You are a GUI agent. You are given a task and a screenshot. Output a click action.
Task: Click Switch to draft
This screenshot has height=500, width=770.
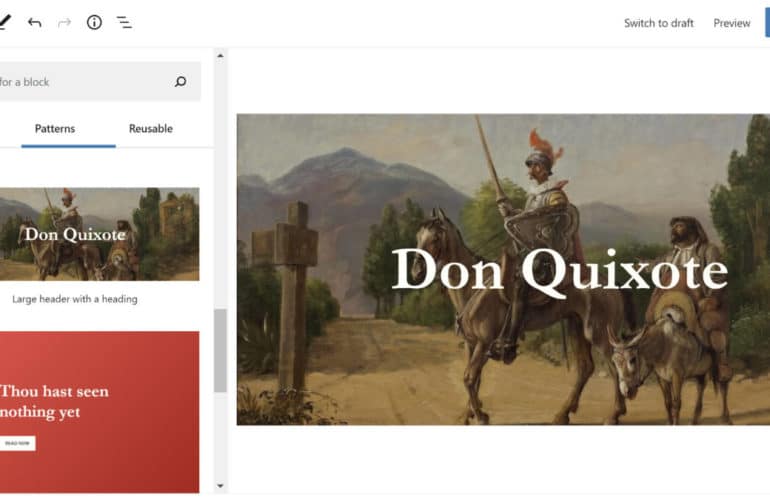[x=659, y=23]
